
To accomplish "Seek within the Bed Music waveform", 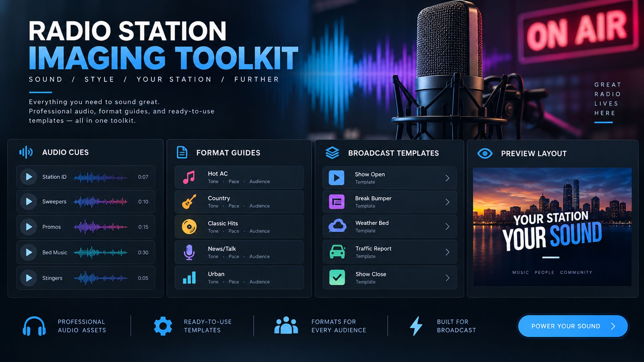I will [x=100, y=252].
